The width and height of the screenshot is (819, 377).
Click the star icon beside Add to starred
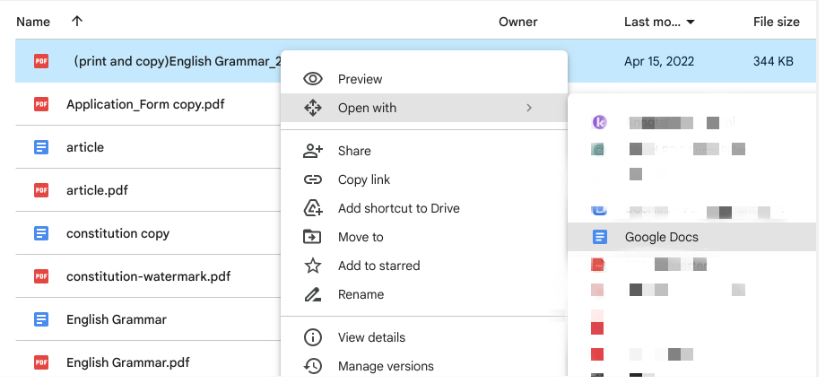312,265
